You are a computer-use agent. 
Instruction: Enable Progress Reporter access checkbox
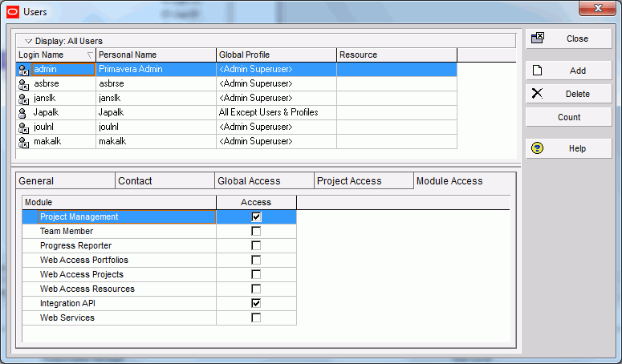[x=256, y=245]
